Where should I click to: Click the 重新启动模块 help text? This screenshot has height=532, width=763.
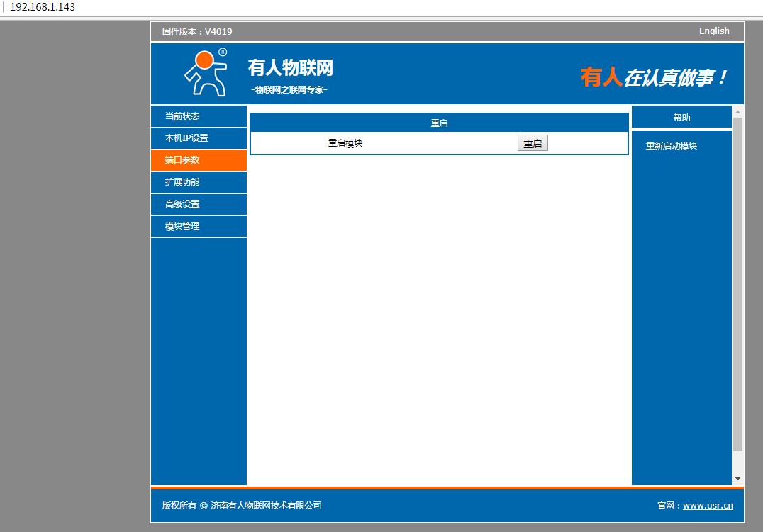pos(671,146)
